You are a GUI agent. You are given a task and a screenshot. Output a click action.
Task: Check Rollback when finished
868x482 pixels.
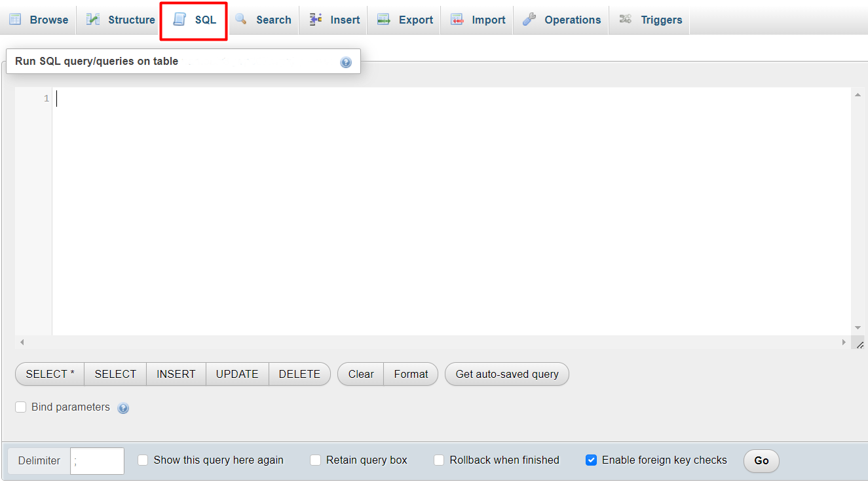[x=439, y=460]
